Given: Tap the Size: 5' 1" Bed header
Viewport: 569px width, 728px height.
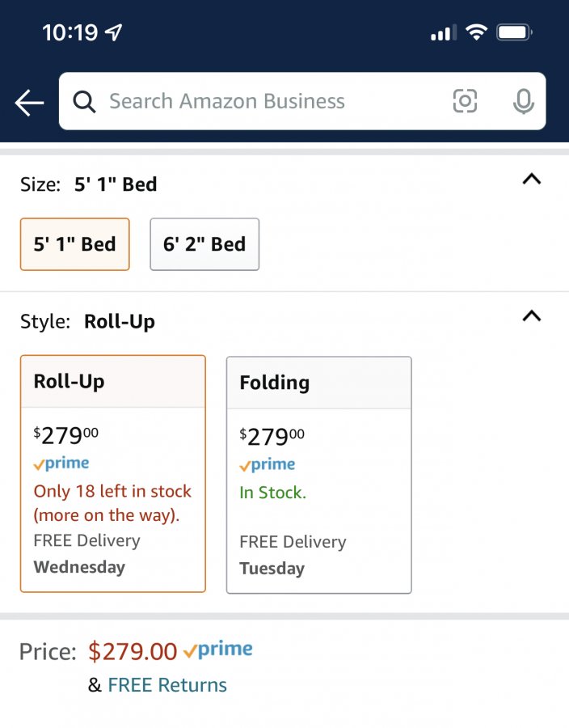Looking at the screenshot, I should click(89, 184).
